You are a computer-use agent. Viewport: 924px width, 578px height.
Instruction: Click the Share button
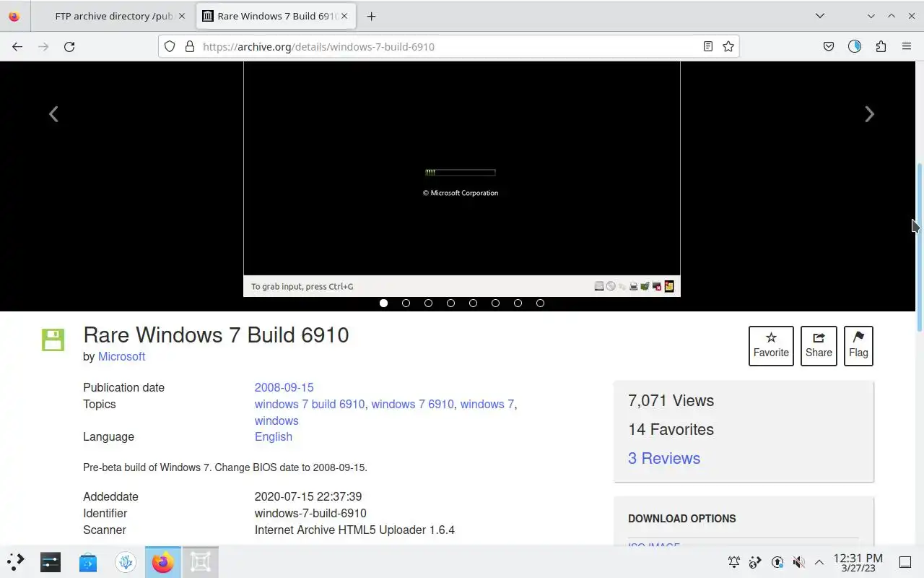click(819, 346)
